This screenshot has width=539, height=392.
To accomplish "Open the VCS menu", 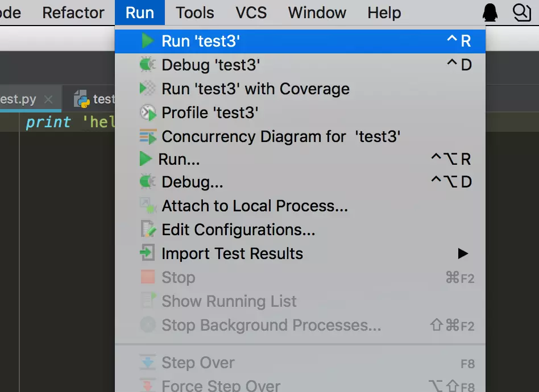I will coord(251,12).
